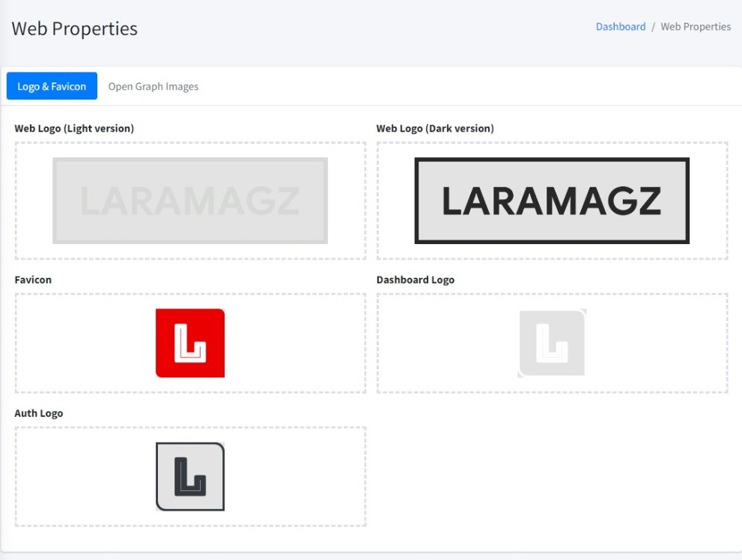The image size is (742, 560).
Task: Click the "Web Logo (Light version)" label
Action: coord(74,128)
